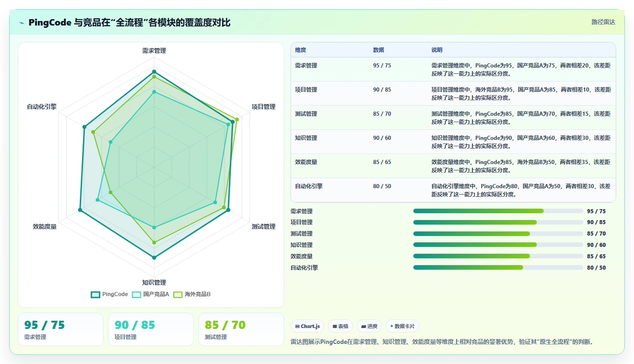Click the 数据 column header

[x=379, y=50]
